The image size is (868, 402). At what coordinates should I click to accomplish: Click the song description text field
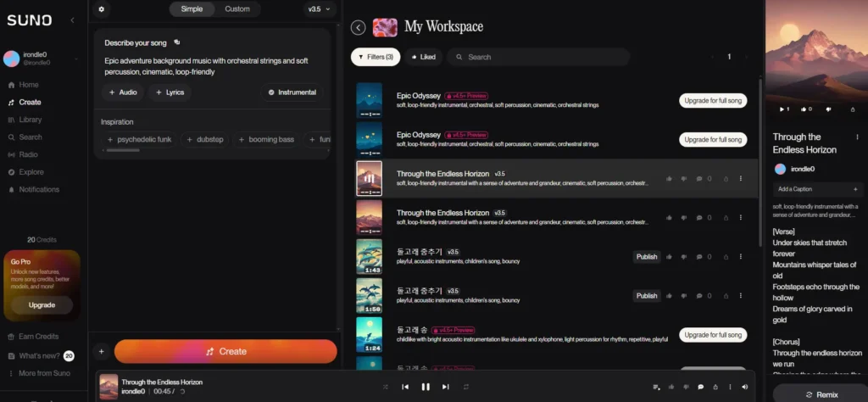click(x=211, y=66)
